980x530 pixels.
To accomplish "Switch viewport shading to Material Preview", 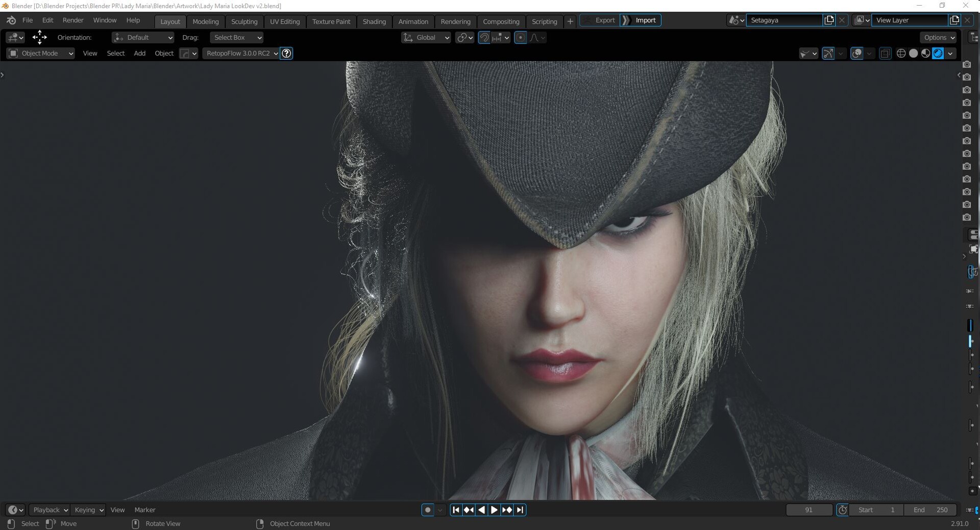I will pyautogui.click(x=926, y=53).
